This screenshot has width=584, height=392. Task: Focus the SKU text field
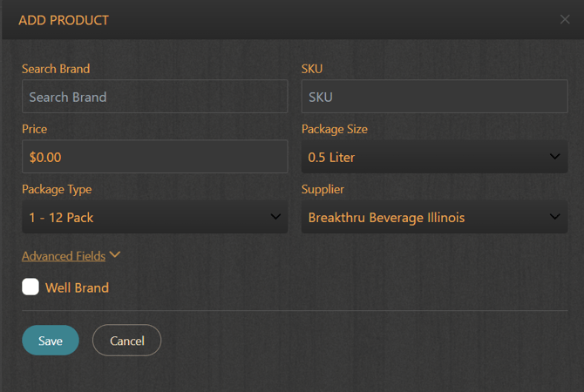click(x=434, y=97)
